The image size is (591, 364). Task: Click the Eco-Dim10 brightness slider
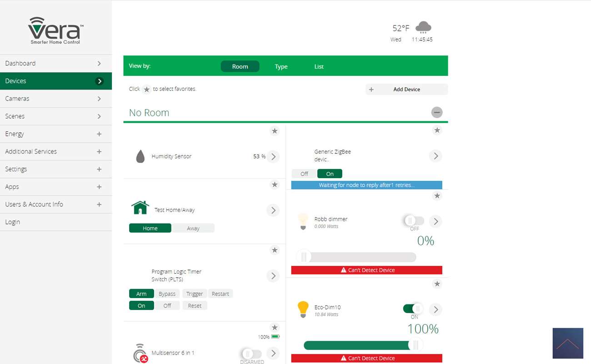(359, 345)
